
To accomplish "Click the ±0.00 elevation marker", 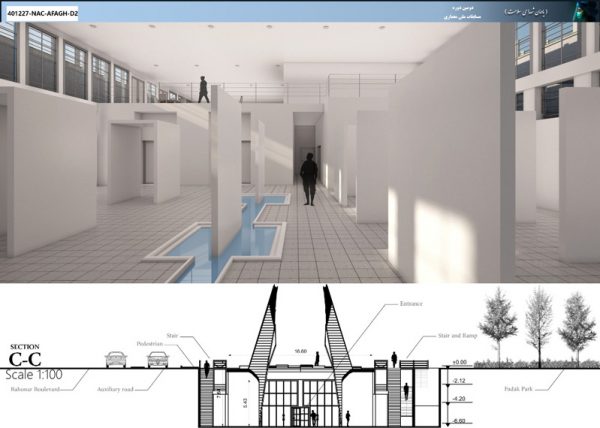I will pyautogui.click(x=459, y=362).
